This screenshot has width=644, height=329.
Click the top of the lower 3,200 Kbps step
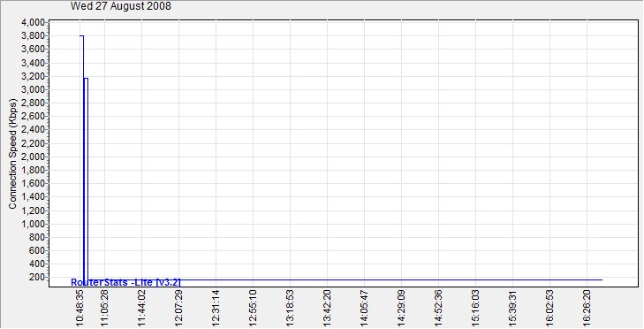[x=86, y=78]
